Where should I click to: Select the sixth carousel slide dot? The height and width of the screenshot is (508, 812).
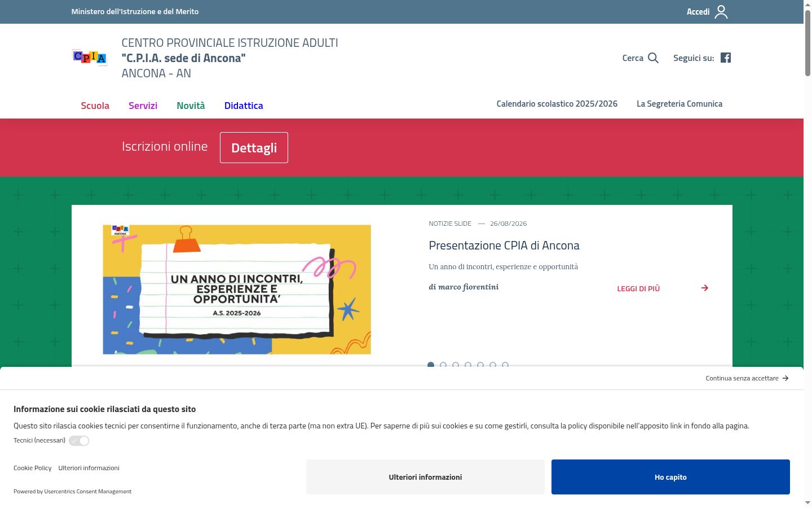[x=493, y=365]
